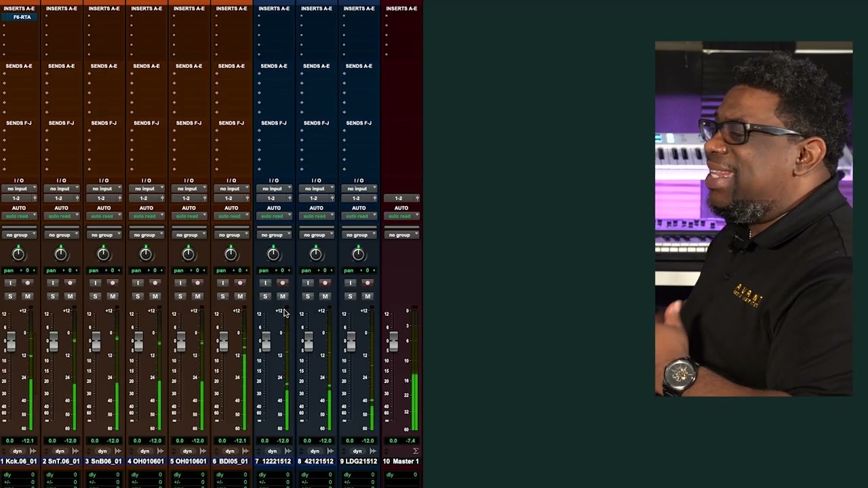Open 'dyn' voice selector on LDG21512
This screenshot has height=488, width=868.
(x=357, y=451)
